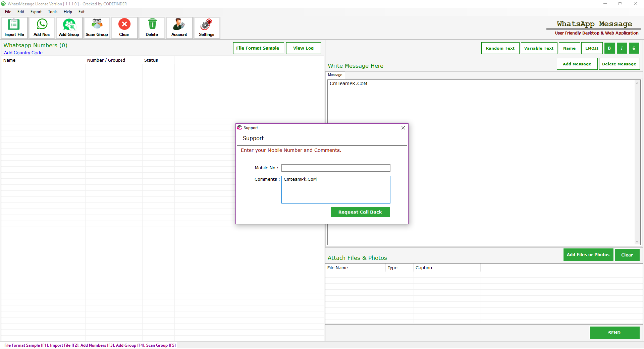Click the Support dialog title icon

pos(239,128)
